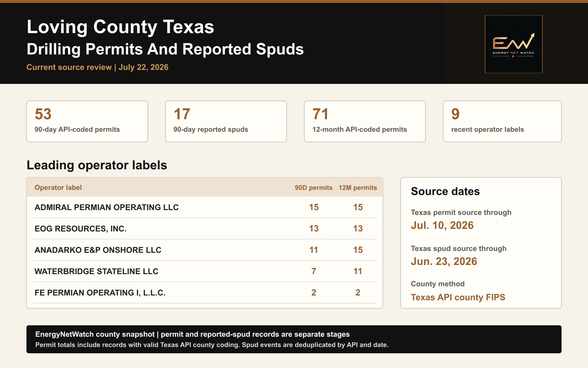Click 'Texas API county FIPS' value
Screen dimensions: 588x368
[x=458, y=297]
